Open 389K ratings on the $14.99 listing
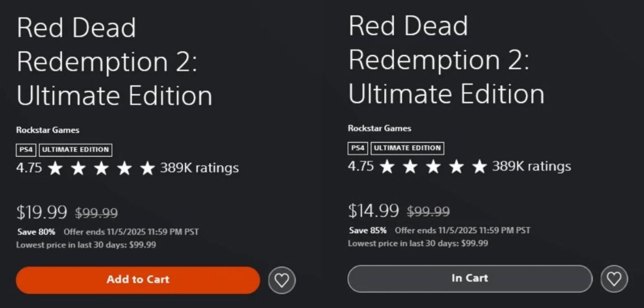Image resolution: width=644 pixels, height=308 pixels. [x=531, y=166]
